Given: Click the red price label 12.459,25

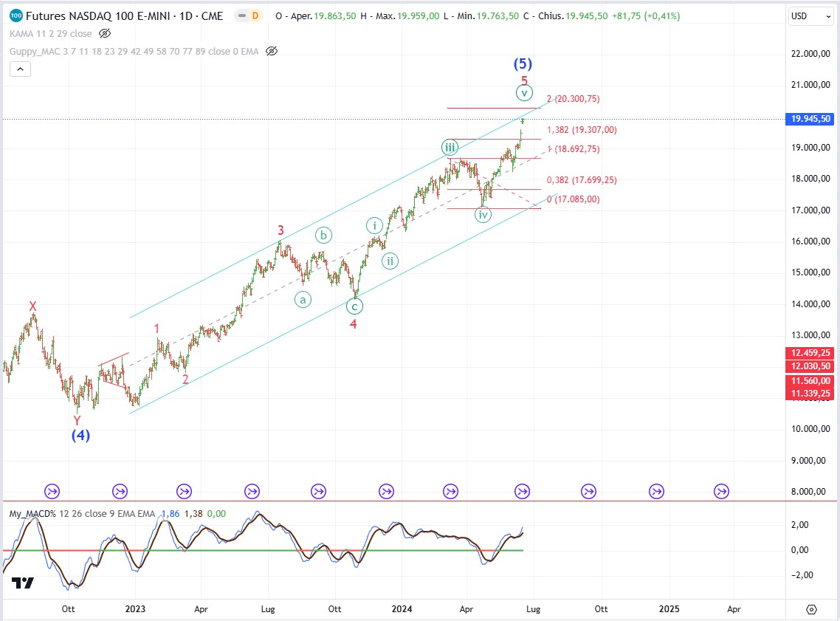Looking at the screenshot, I should click(810, 352).
